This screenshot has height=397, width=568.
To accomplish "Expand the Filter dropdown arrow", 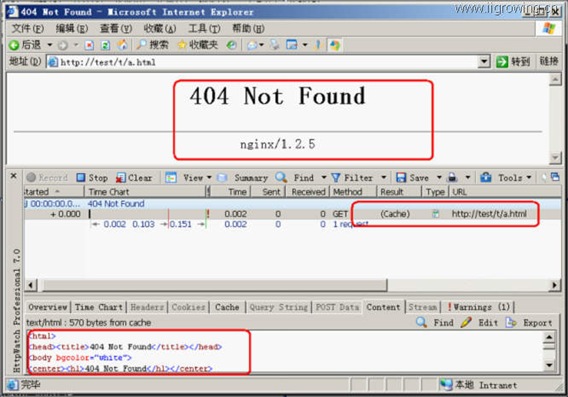I will tap(383, 177).
